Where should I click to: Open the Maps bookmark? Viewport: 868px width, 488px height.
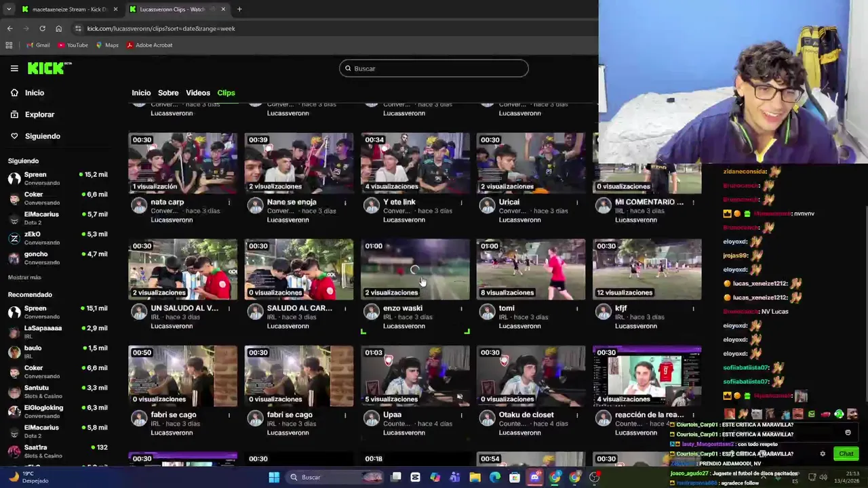[107, 45]
